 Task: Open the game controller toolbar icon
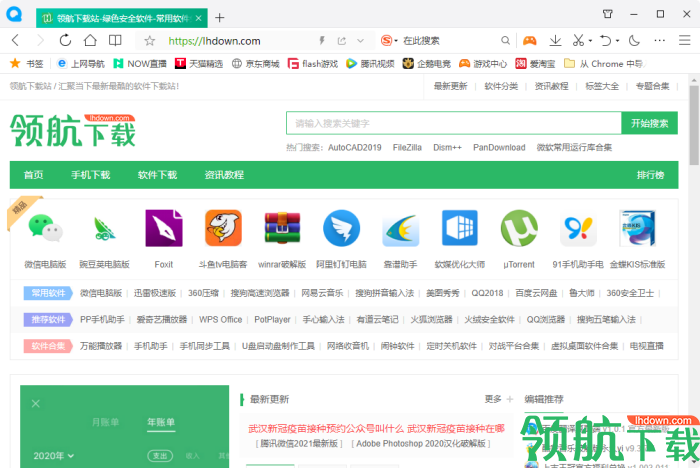[x=529, y=41]
